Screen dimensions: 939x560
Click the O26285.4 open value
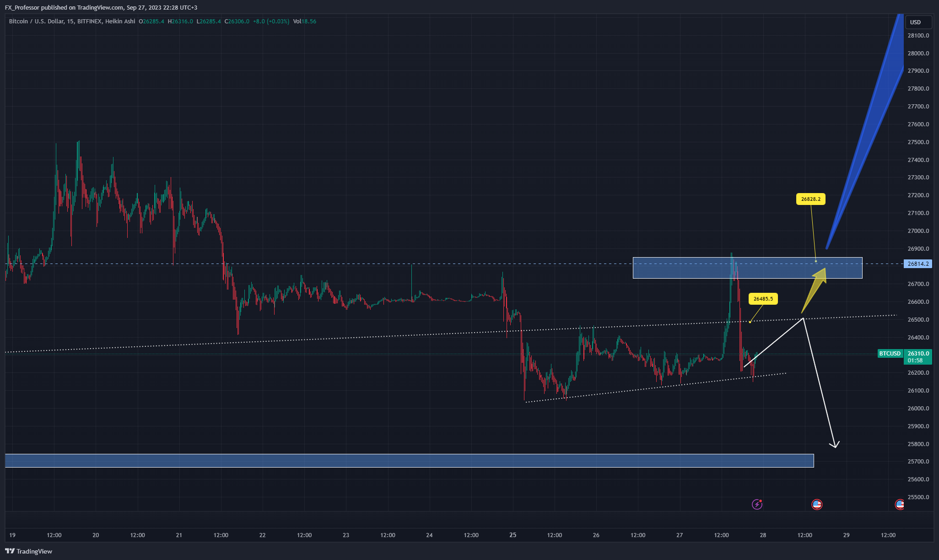(151, 22)
